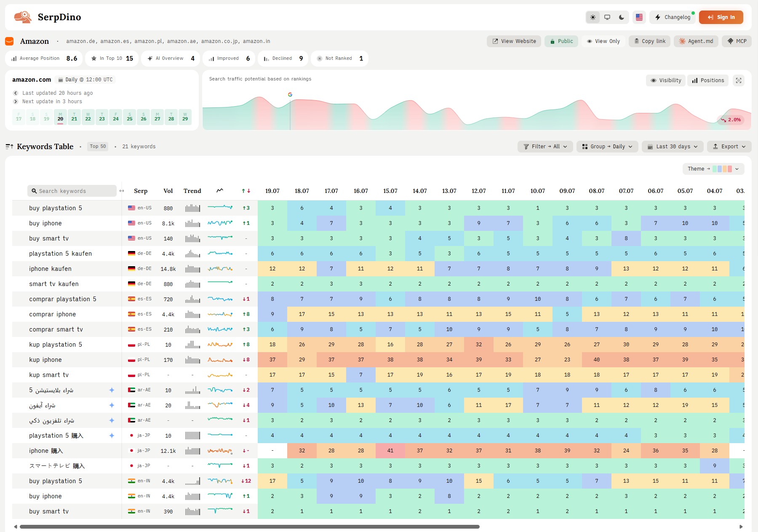Select the Average Position stat
This screenshot has width=758, height=532.
[x=44, y=59]
